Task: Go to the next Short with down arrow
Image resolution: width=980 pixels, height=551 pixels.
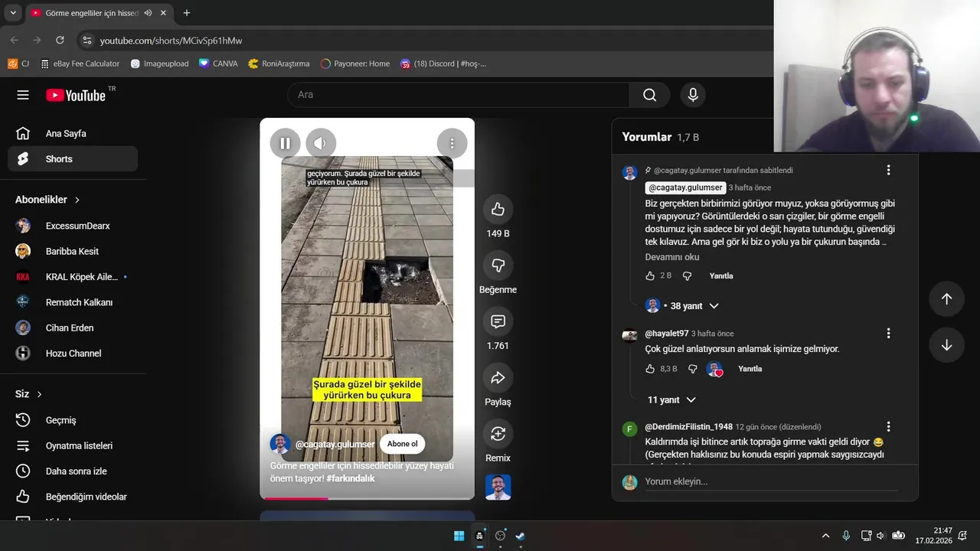Action: 946,345
